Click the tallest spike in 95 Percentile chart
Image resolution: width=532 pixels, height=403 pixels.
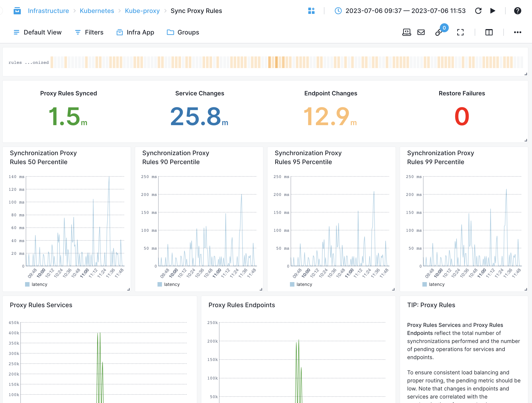tap(374, 192)
